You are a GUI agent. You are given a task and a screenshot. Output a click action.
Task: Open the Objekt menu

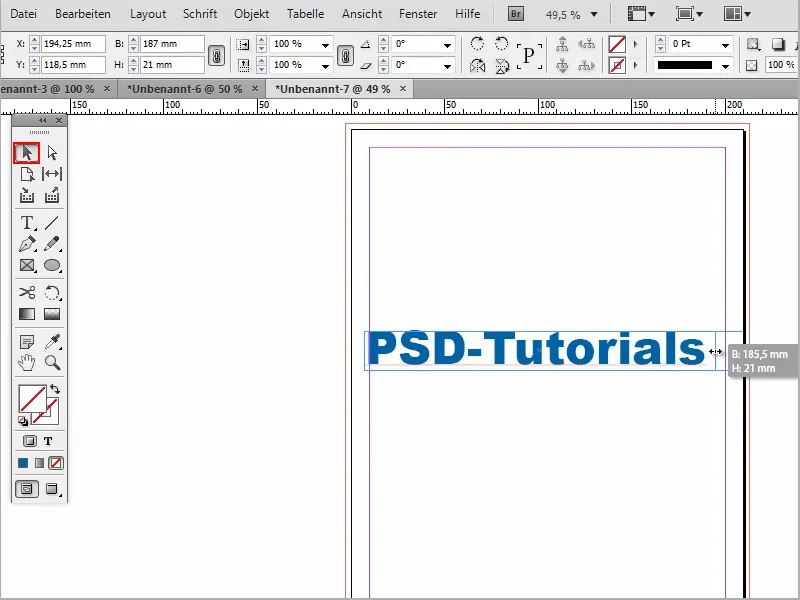point(252,14)
